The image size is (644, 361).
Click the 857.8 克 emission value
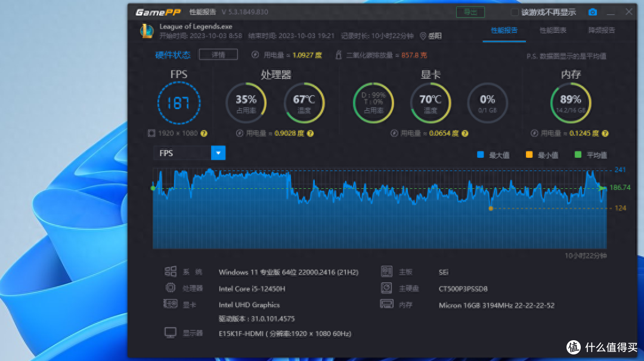click(414, 55)
